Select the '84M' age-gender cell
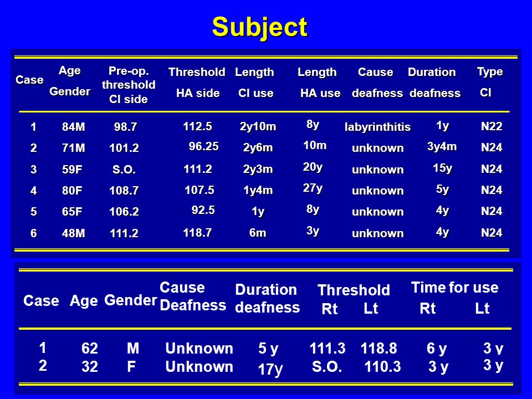The image size is (532, 399). click(73, 127)
